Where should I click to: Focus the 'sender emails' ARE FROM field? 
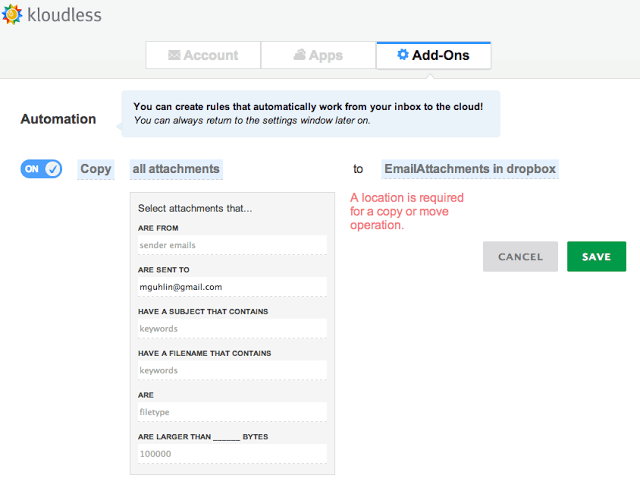pyautogui.click(x=232, y=245)
